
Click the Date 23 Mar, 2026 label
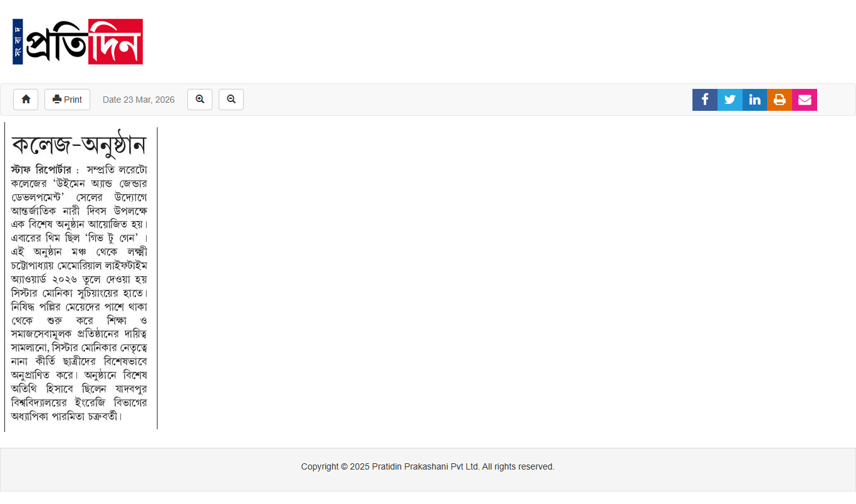coord(138,100)
